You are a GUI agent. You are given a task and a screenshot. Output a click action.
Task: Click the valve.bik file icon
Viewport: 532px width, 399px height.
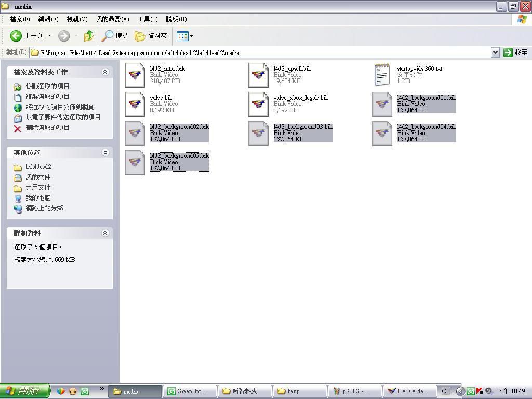pyautogui.click(x=135, y=104)
